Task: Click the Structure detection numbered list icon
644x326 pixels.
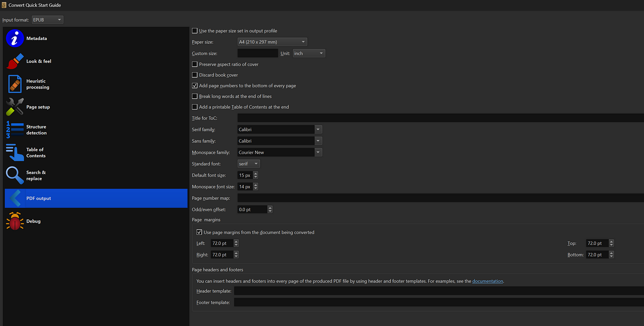Action: pos(15,130)
